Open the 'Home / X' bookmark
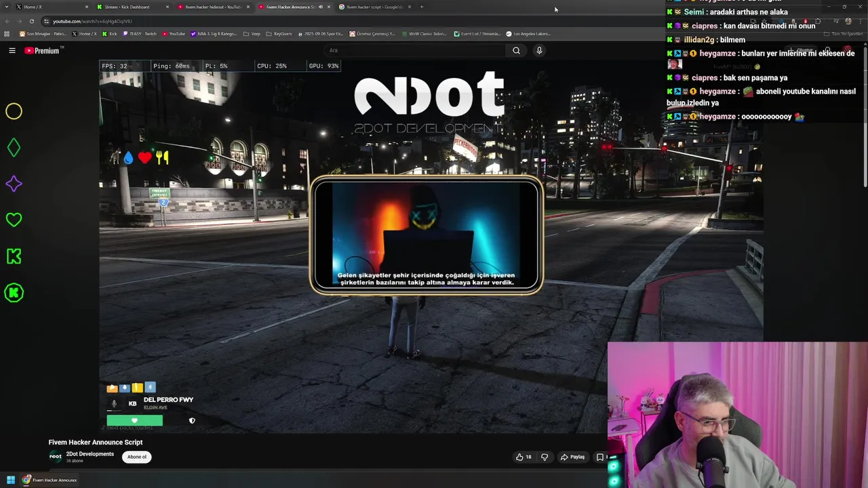 point(84,33)
